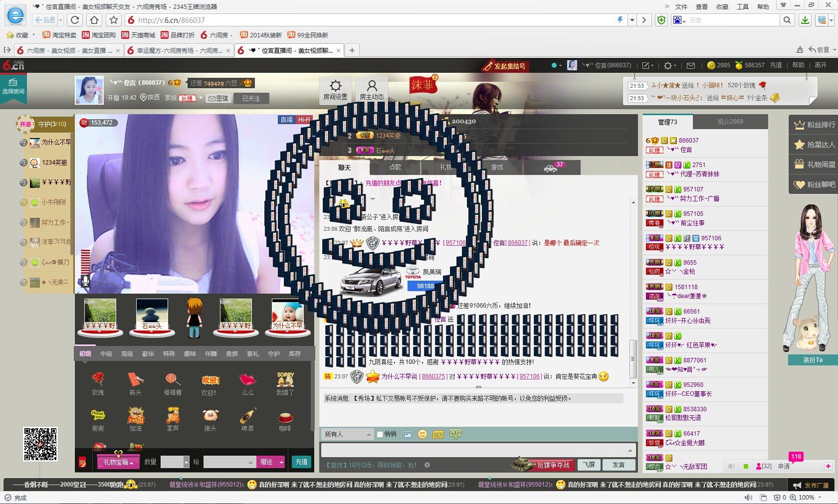Open admin list (管理73) tab

point(667,122)
